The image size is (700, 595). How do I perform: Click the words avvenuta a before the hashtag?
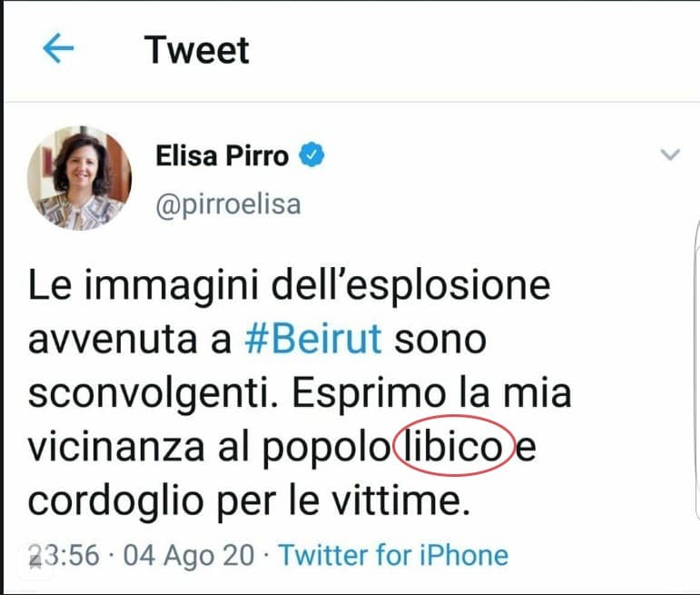coord(130,340)
